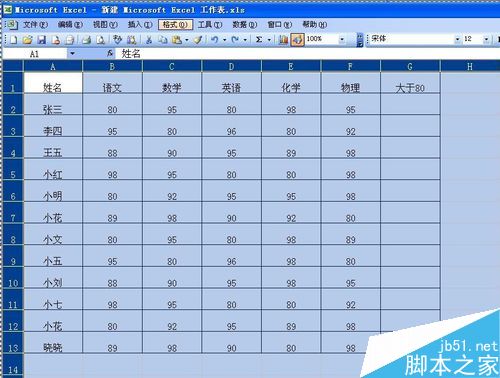Click the Insert Function fx icon
Screen dimensions: 500x378
(110, 53)
